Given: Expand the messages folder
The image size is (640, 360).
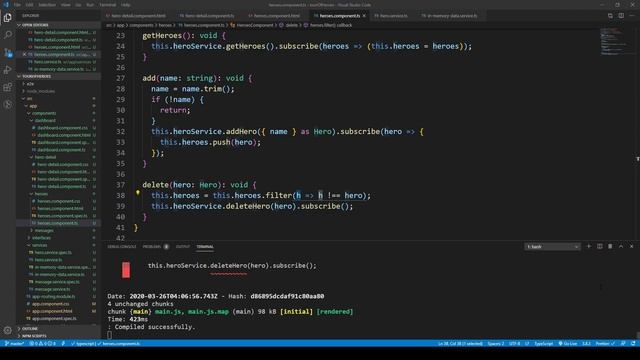Looking at the screenshot, I should pyautogui.click(x=44, y=231).
